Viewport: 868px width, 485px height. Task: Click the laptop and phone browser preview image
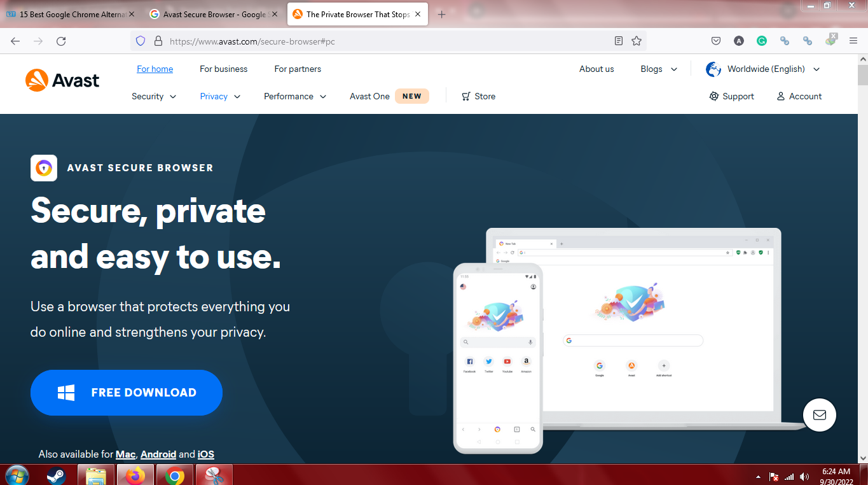click(x=630, y=341)
